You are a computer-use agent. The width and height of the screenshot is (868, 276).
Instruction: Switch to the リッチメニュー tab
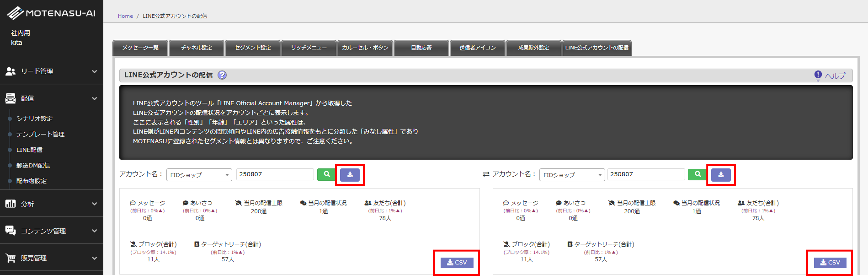coord(309,48)
